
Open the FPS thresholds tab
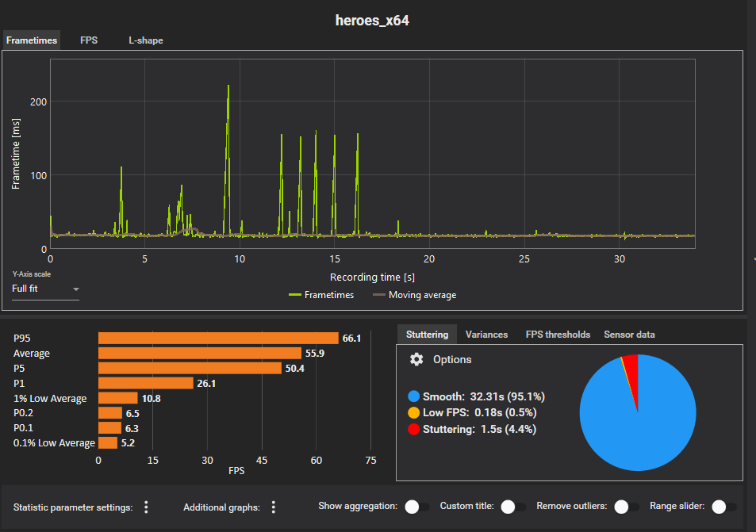558,335
